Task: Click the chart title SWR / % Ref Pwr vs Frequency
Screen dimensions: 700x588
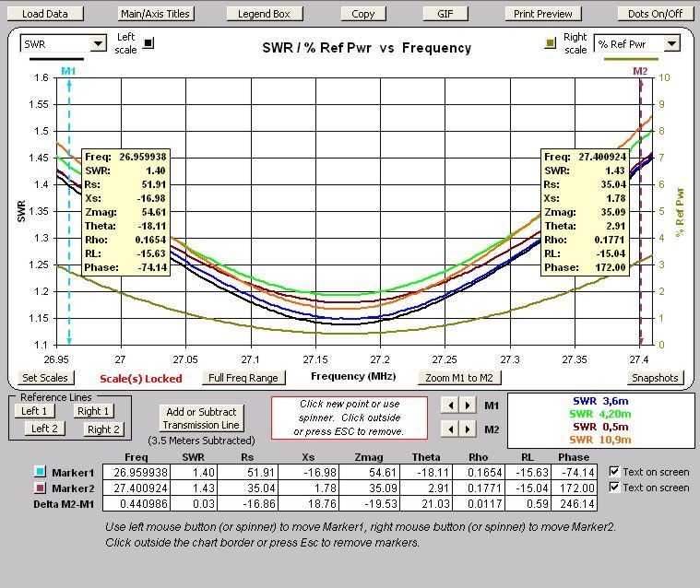Action: 366,47
